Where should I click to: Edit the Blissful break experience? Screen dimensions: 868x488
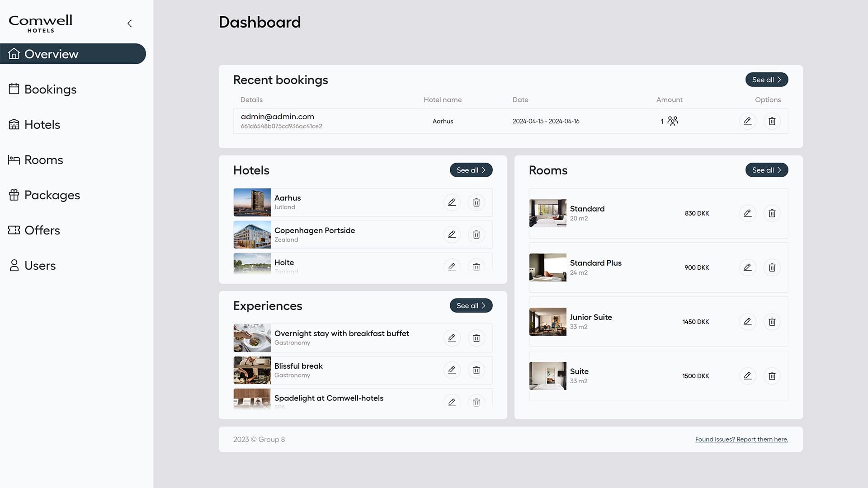click(x=452, y=370)
